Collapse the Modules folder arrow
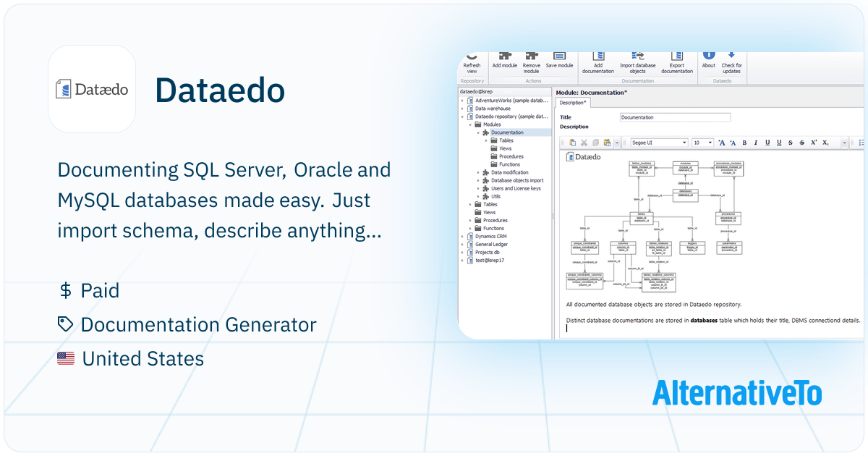The image size is (868, 456). (x=470, y=124)
